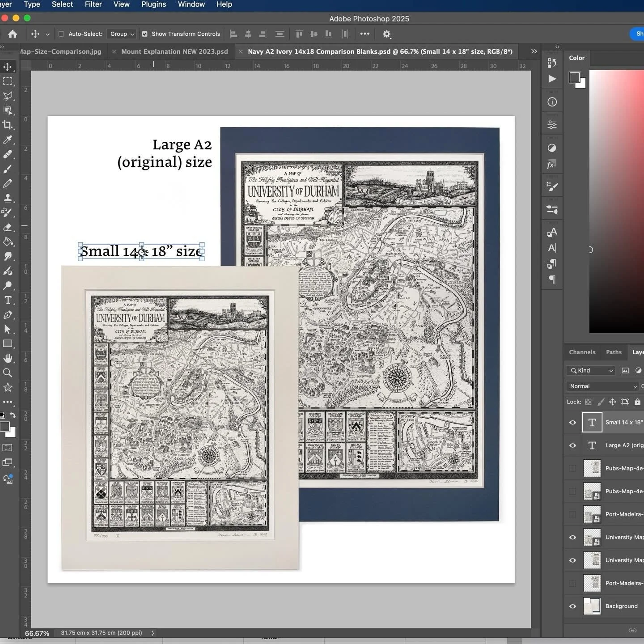Open the Paragraph panel icon
Viewport: 644px width, 644px height.
pyautogui.click(x=552, y=280)
